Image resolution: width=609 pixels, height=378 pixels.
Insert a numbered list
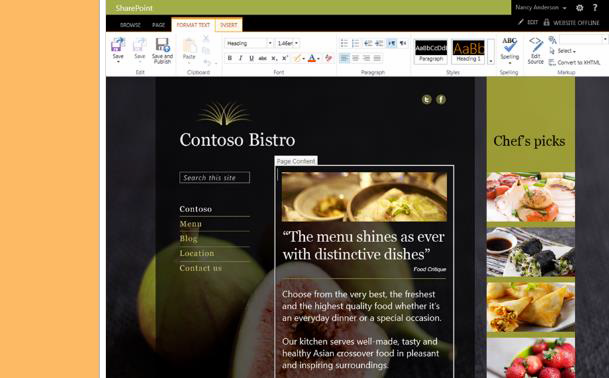point(355,43)
